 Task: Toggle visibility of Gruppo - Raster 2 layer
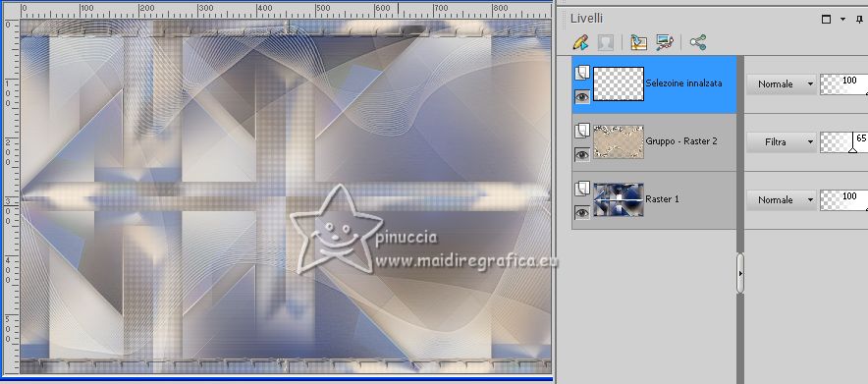pyautogui.click(x=582, y=155)
